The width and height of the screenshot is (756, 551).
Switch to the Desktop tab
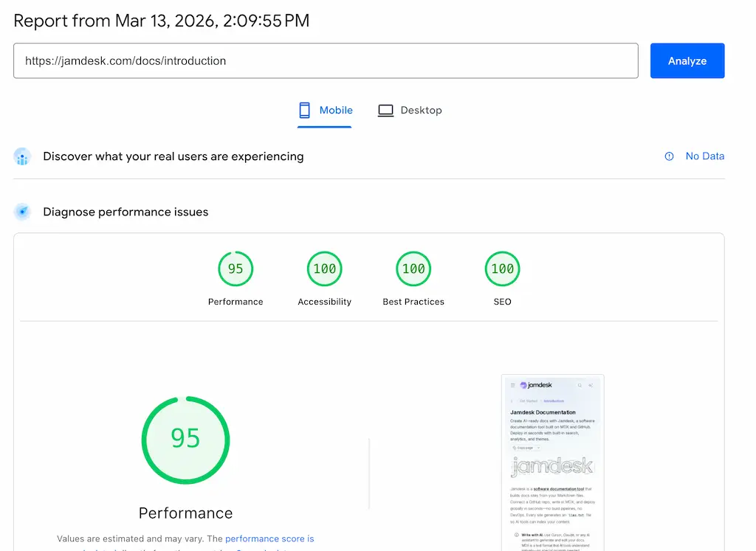410,109
